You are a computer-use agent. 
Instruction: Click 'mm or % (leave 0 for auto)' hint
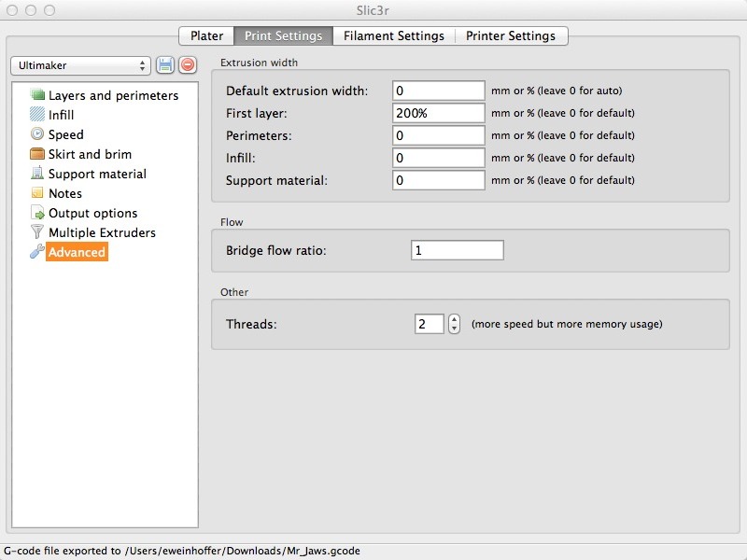[557, 91]
